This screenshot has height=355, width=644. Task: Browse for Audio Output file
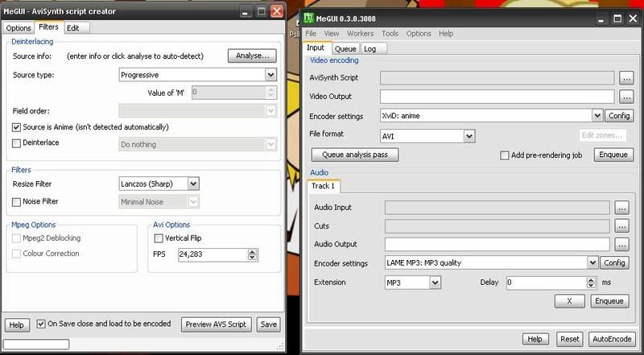[621, 244]
